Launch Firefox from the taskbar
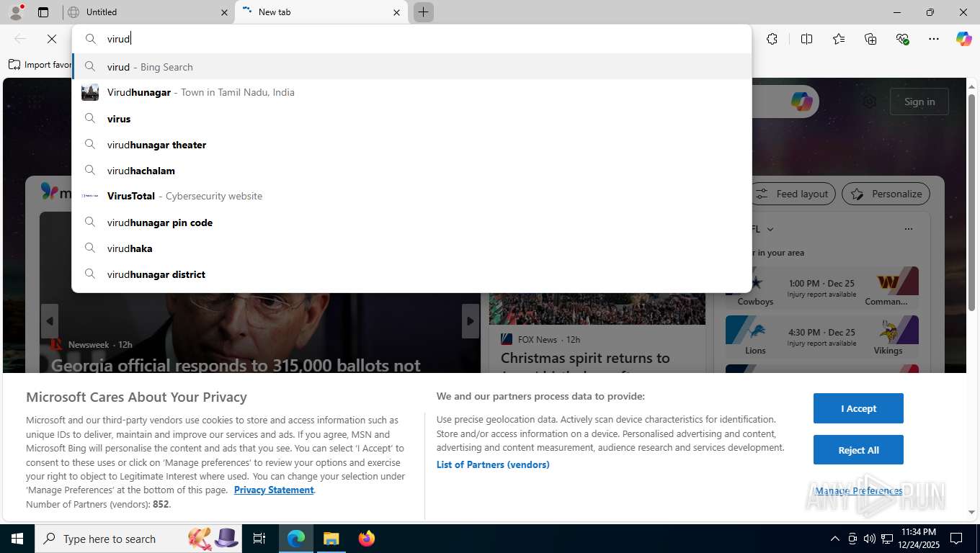This screenshot has height=553, width=980. [x=367, y=539]
